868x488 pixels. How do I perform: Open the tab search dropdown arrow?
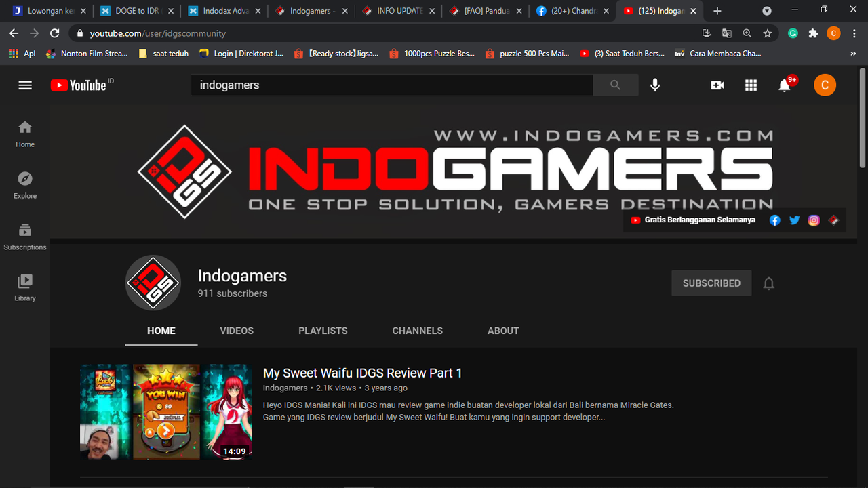click(x=767, y=11)
